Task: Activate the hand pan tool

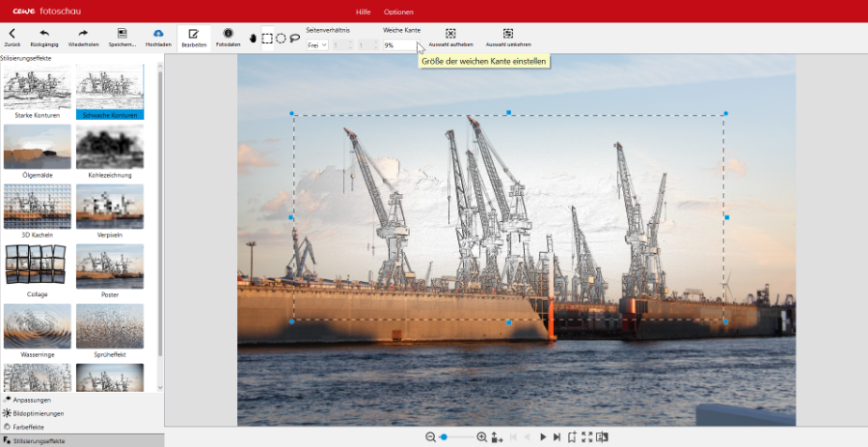Action: [x=254, y=39]
